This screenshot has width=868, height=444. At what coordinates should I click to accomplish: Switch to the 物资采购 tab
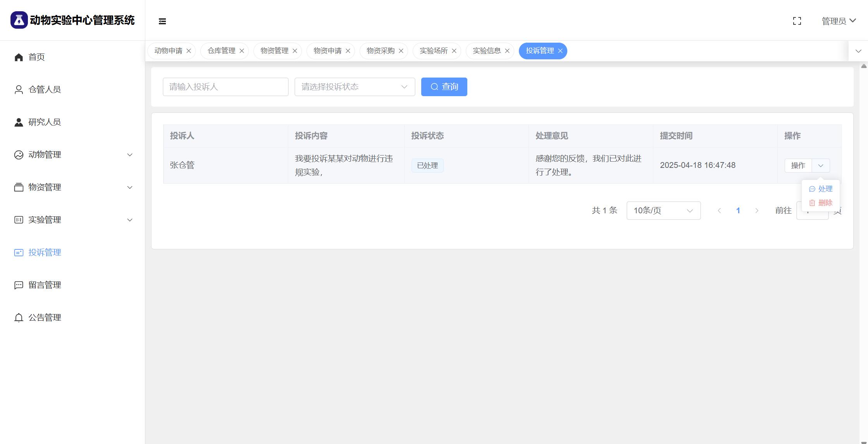[x=380, y=51]
